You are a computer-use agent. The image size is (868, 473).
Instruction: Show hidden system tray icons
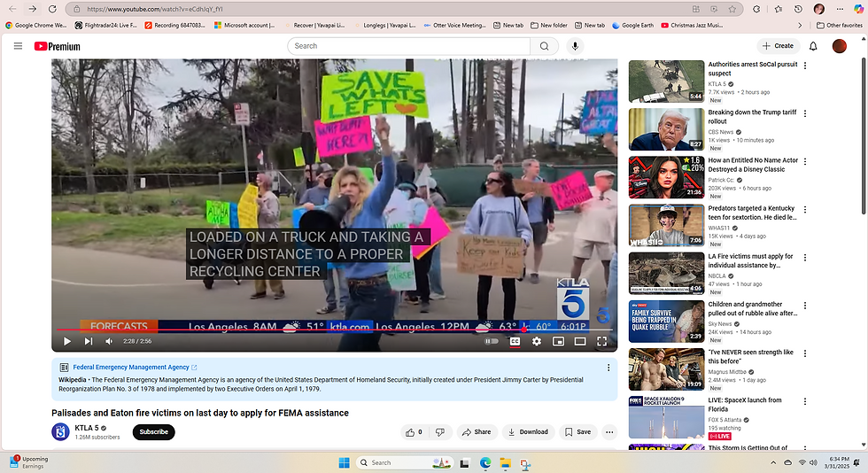click(x=773, y=462)
